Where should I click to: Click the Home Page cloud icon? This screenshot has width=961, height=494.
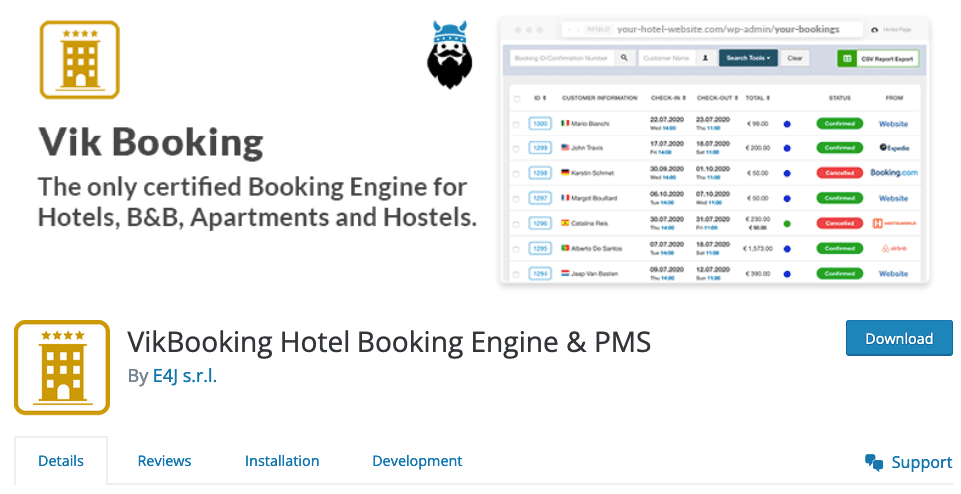875,29
